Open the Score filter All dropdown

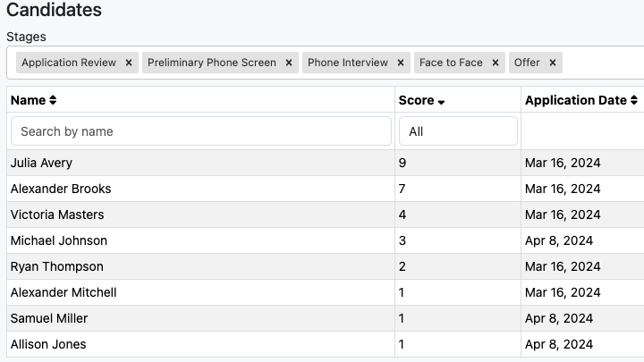[458, 131]
